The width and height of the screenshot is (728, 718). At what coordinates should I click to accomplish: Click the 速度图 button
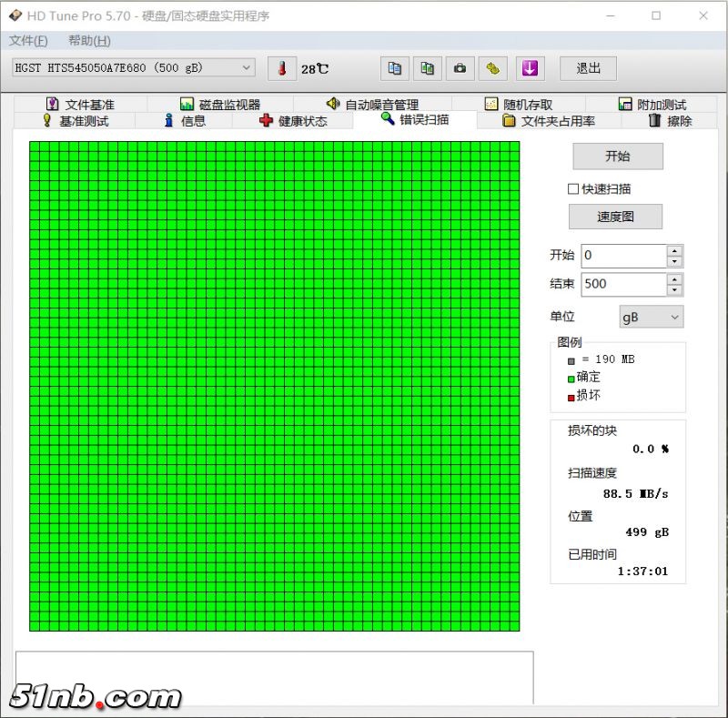[615, 217]
